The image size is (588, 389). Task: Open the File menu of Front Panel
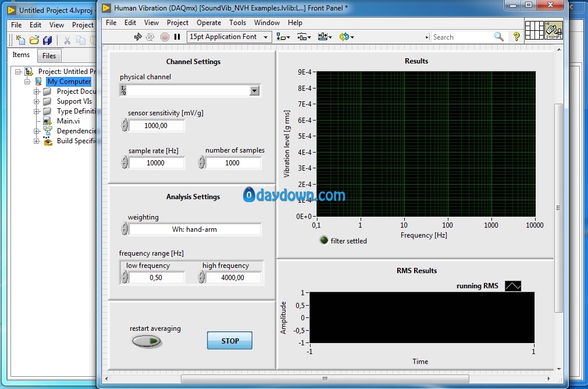[111, 23]
